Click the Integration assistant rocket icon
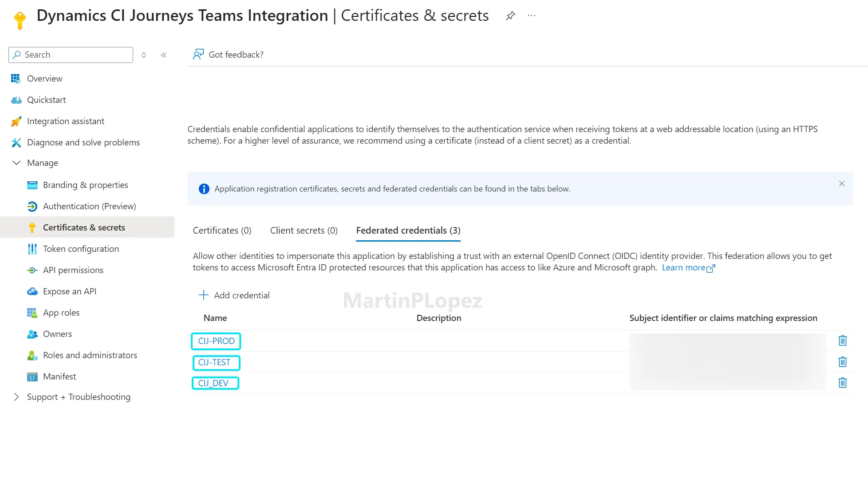The width and height of the screenshot is (868, 481). 16,121
